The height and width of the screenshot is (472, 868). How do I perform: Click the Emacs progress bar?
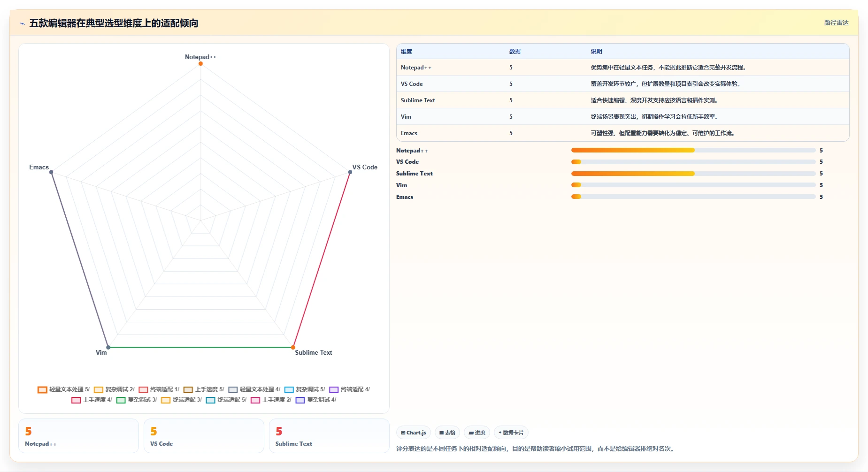[x=693, y=197]
